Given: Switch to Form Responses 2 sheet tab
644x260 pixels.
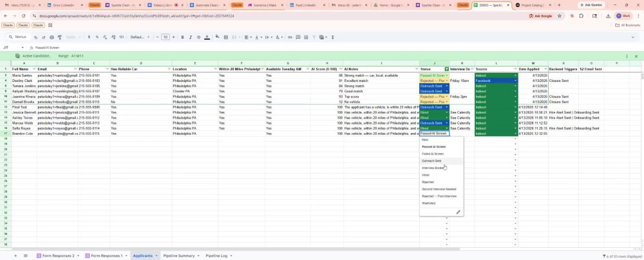Looking at the screenshot, I should [59, 255].
